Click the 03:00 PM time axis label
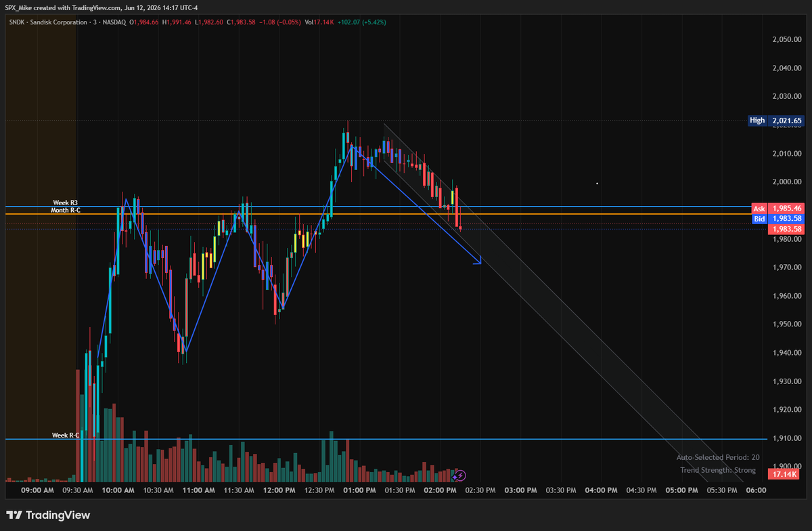This screenshot has width=812, height=531. (x=520, y=490)
